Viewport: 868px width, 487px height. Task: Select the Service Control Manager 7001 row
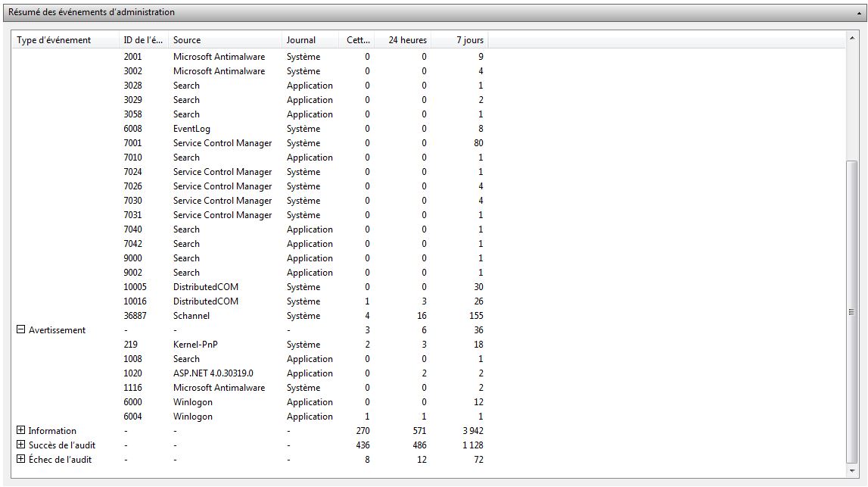tap(222, 143)
